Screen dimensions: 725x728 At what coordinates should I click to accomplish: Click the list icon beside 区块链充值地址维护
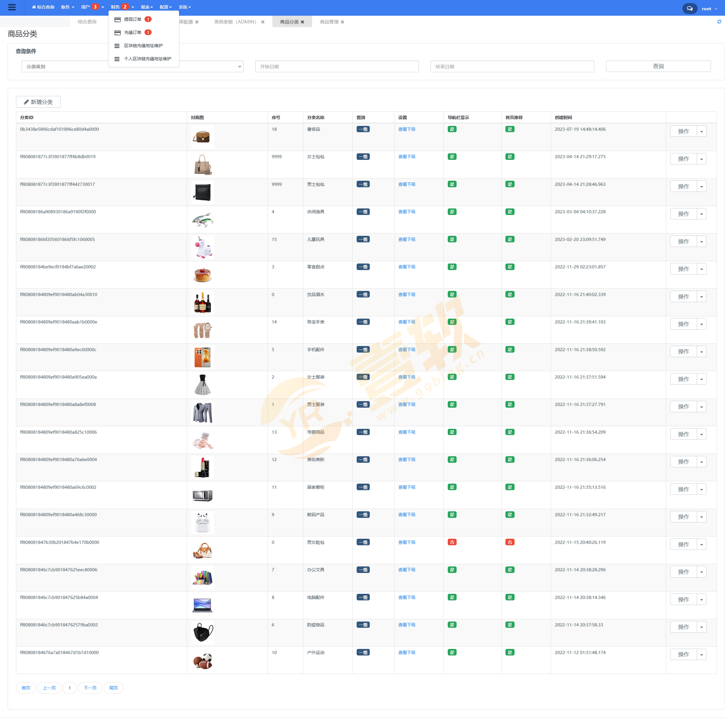(117, 46)
